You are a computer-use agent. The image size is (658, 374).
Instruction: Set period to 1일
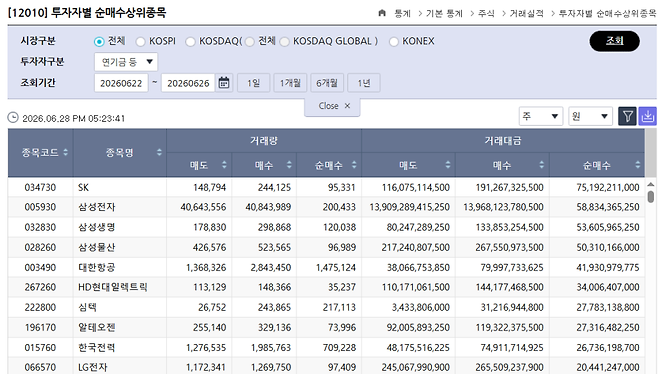pyautogui.click(x=253, y=83)
